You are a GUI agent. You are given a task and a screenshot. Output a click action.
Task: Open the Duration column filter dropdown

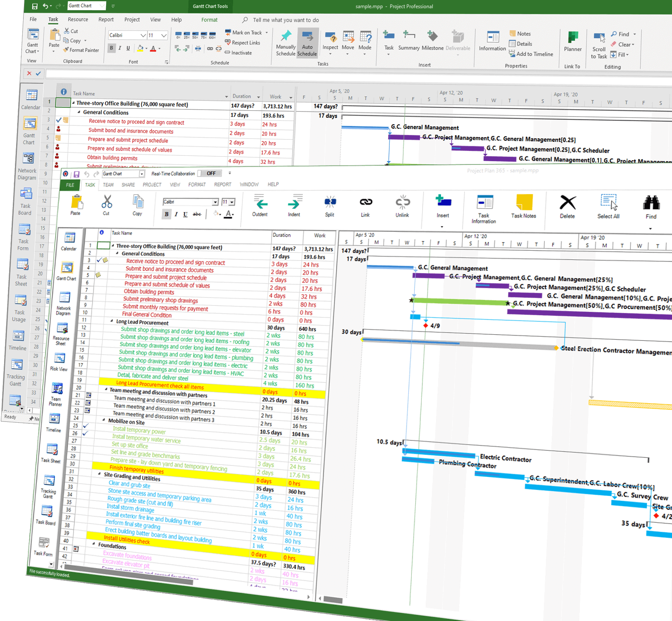[258, 97]
